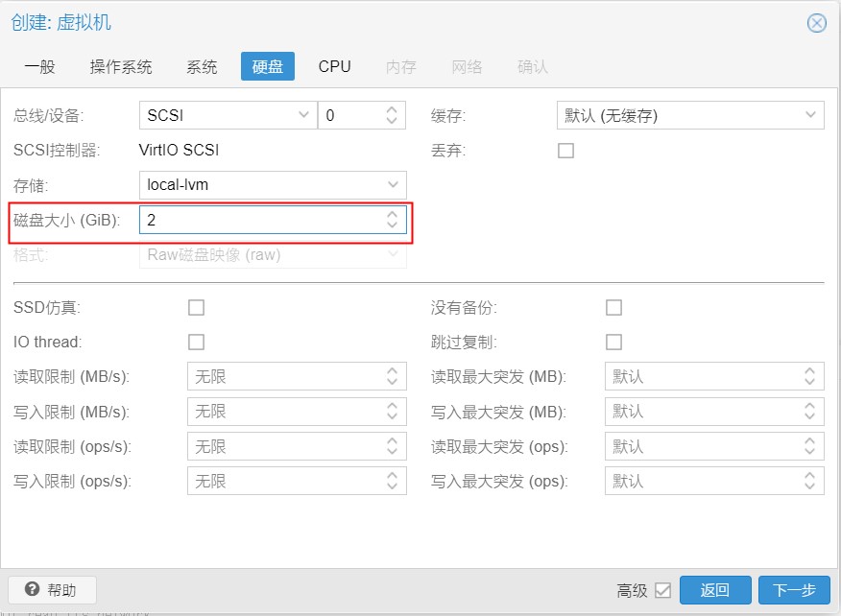
Task: Click spinner on 写入限制 (ops/s) field
Action: coord(392,481)
